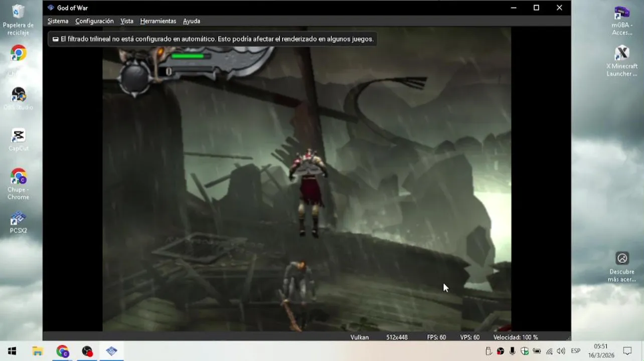This screenshot has width=644, height=361.
Task: Open Windows Security tray icon
Action: click(x=525, y=351)
